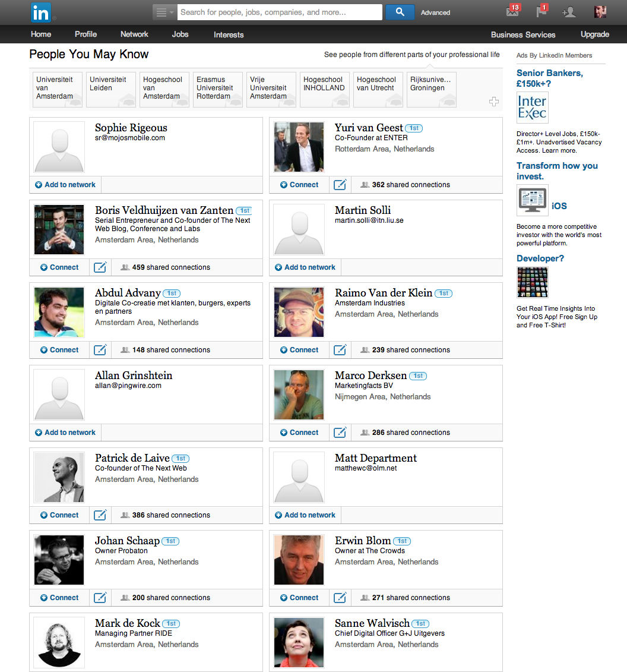Open the Network menu

(134, 34)
